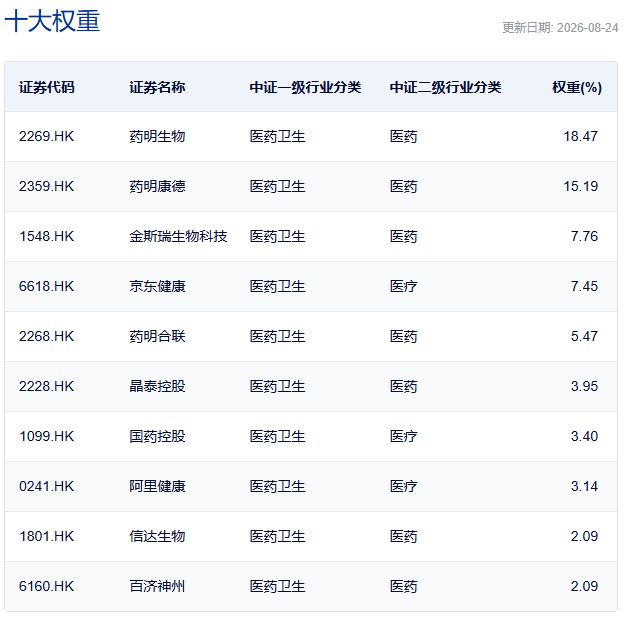
Task: Click 医药卫生 in the 药明康德 row
Action: pyautogui.click(x=277, y=186)
